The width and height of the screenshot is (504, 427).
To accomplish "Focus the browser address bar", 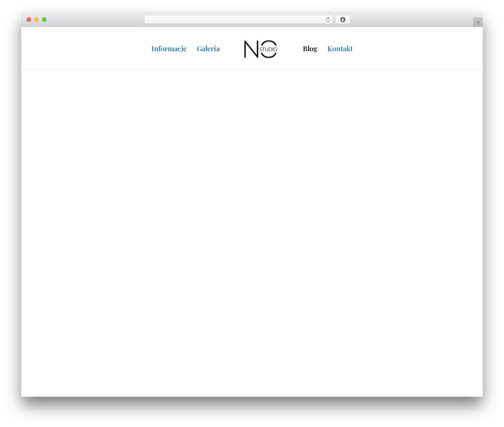I will point(238,20).
